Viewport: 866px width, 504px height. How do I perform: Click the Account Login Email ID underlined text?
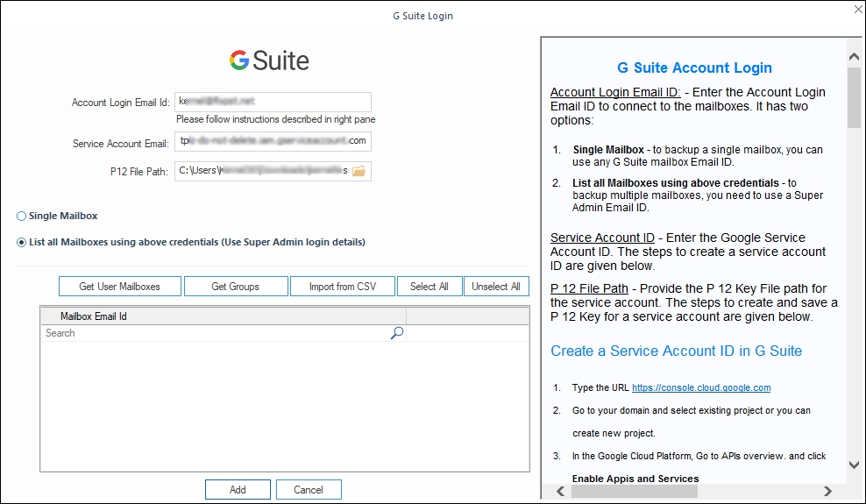(615, 92)
